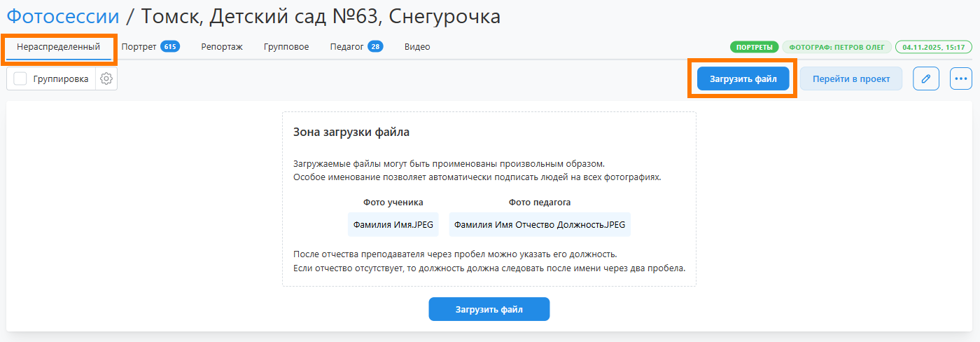The image size is (980, 342).
Task: Enable the Группировка checkbox
Action: (20, 79)
